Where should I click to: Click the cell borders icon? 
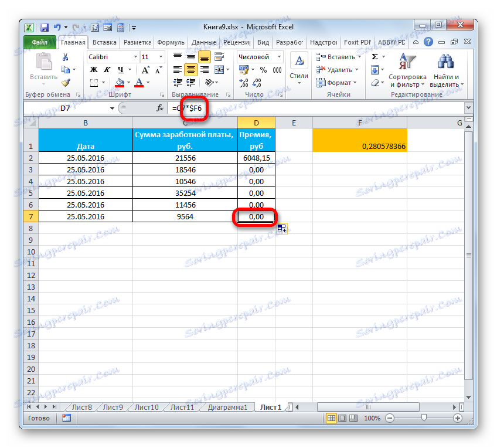(x=94, y=83)
